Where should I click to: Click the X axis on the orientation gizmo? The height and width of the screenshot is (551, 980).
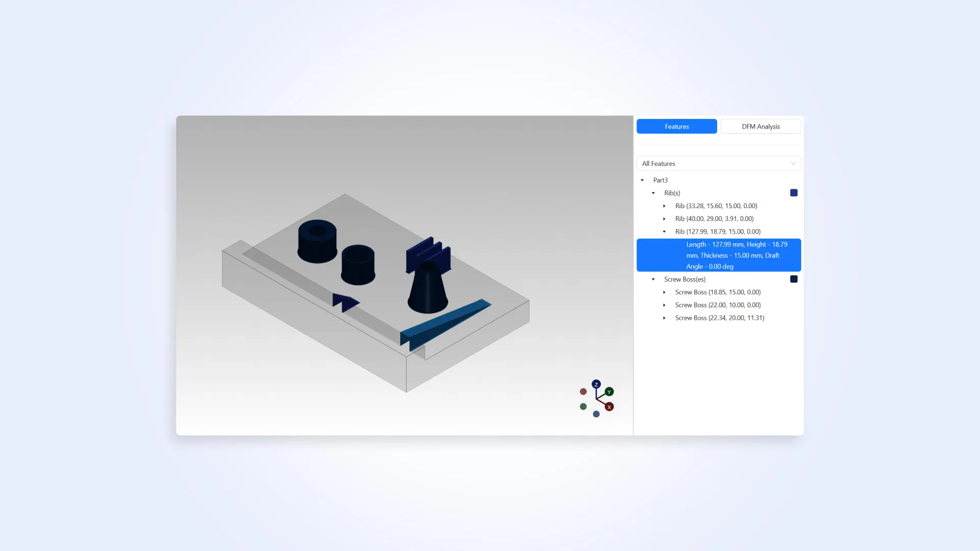tap(609, 407)
